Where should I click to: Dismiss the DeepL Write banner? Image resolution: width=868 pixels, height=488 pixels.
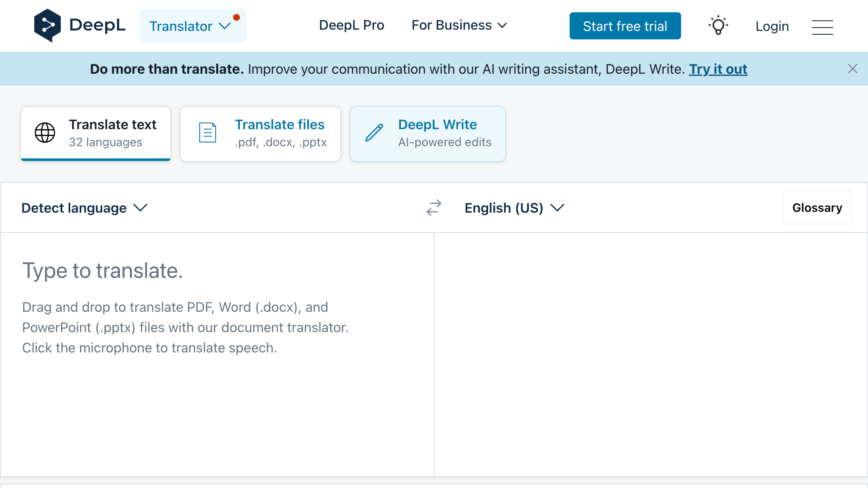tap(853, 69)
